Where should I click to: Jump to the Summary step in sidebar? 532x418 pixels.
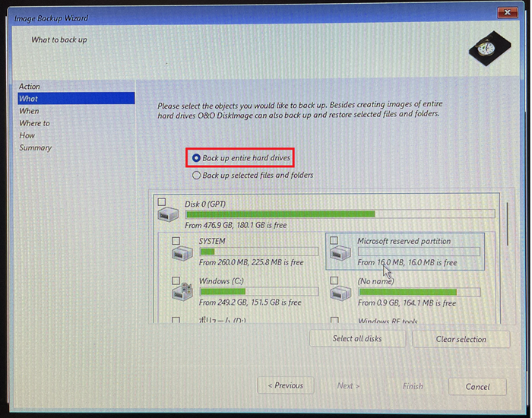(35, 147)
